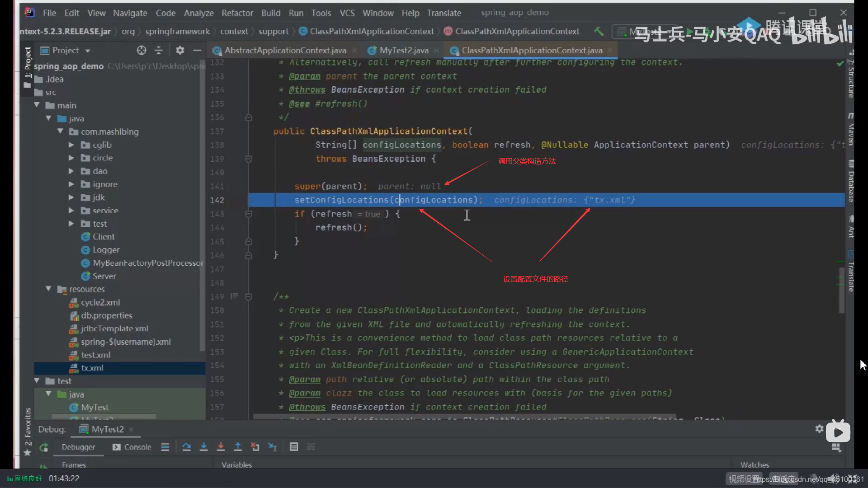Select the Logger class in tree
Image resolution: width=868 pixels, height=488 pixels.
point(106,249)
